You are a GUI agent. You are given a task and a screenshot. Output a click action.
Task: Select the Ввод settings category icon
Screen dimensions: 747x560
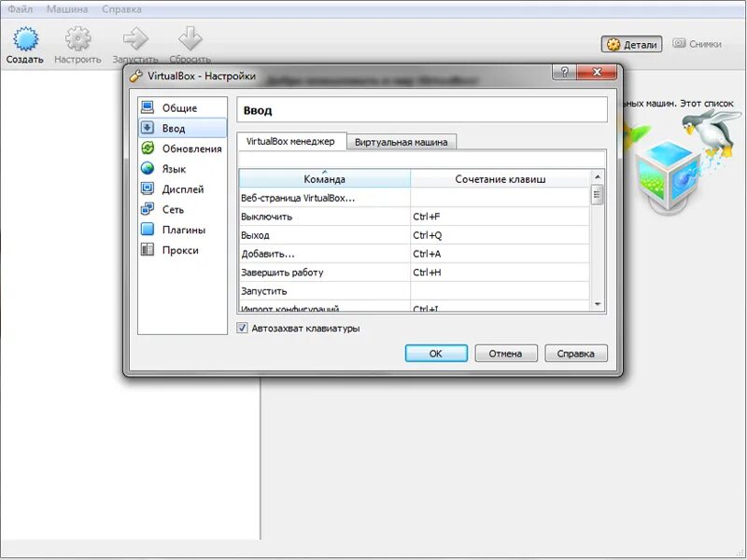tap(148, 128)
